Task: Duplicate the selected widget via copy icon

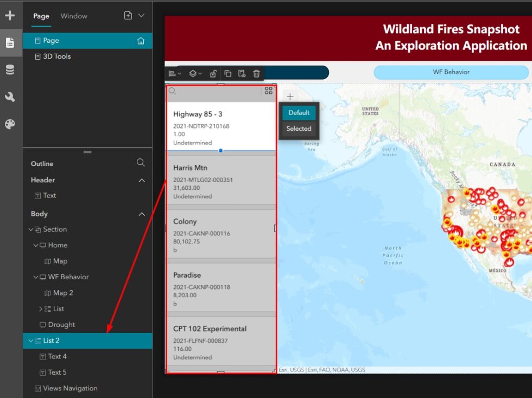Action: (x=229, y=73)
